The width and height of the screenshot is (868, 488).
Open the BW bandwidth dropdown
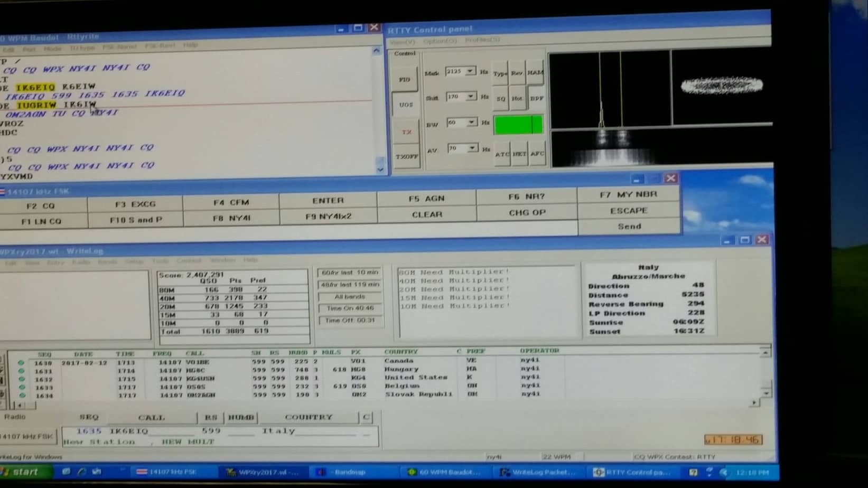(471, 123)
